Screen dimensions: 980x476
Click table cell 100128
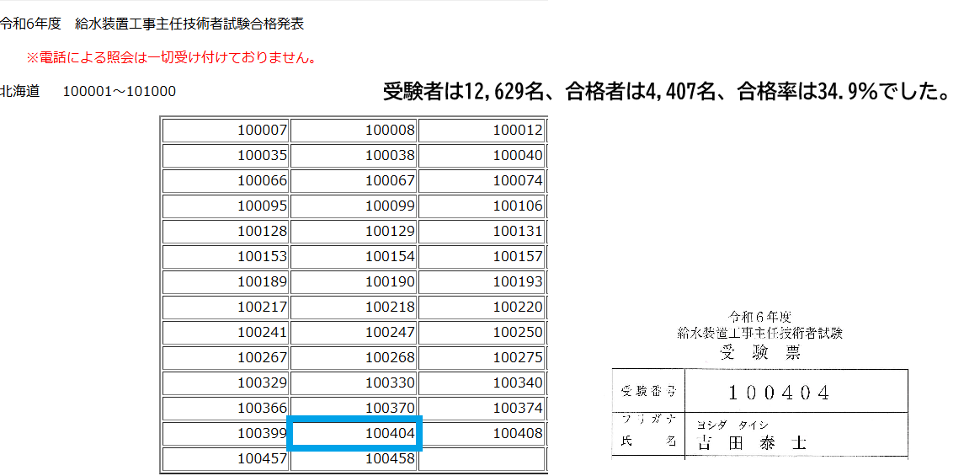point(226,232)
